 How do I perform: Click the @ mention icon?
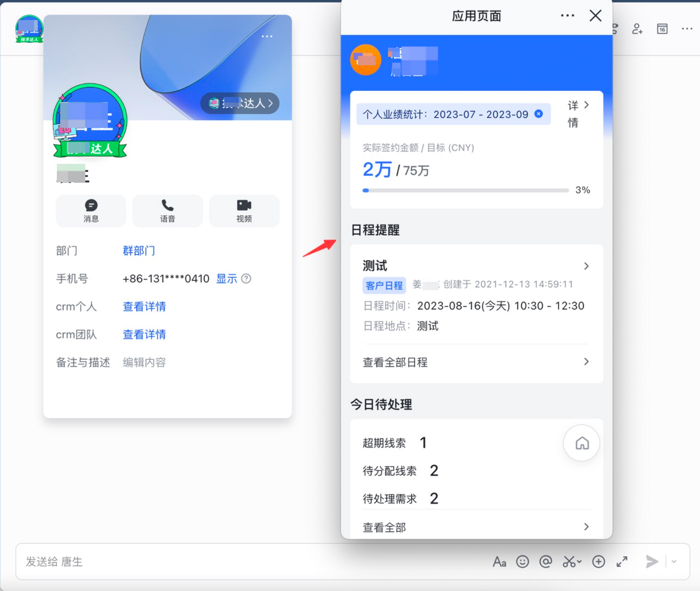[x=546, y=561]
